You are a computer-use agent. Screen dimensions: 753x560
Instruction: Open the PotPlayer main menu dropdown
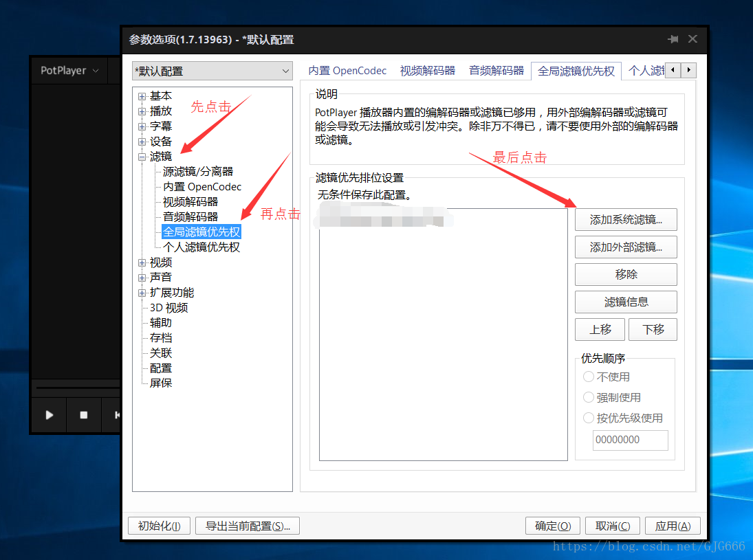point(69,71)
